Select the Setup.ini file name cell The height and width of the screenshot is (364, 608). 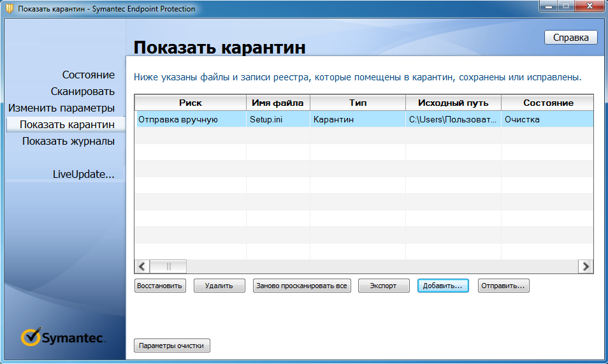[278, 119]
